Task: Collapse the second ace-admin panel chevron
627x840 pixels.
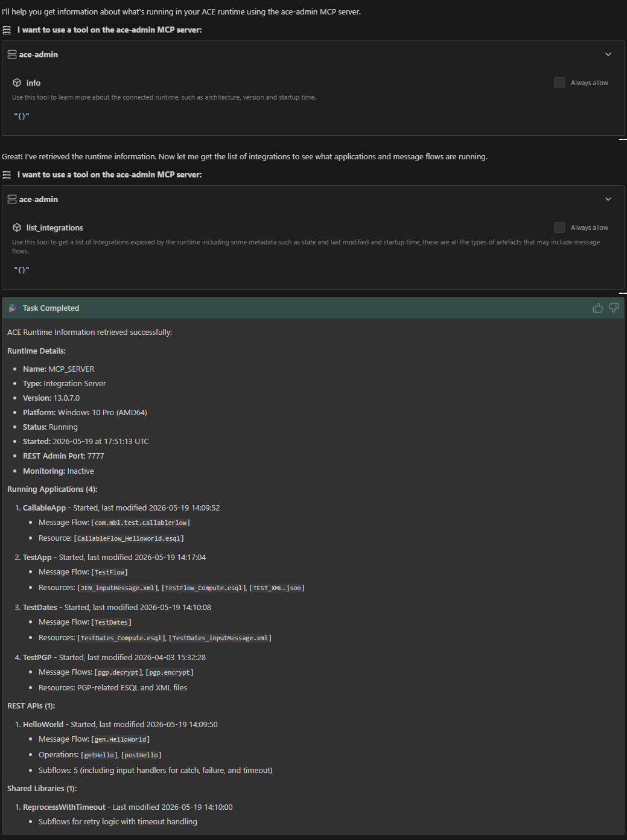Action: [x=608, y=199]
